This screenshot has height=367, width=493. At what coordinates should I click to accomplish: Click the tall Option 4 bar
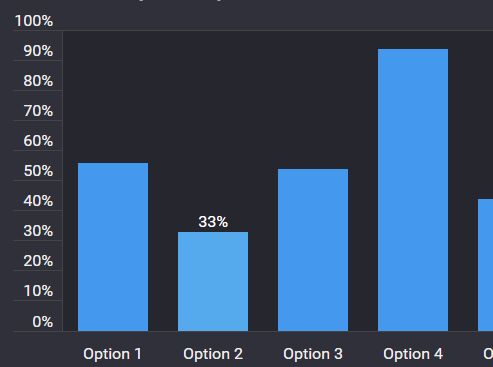(x=413, y=190)
